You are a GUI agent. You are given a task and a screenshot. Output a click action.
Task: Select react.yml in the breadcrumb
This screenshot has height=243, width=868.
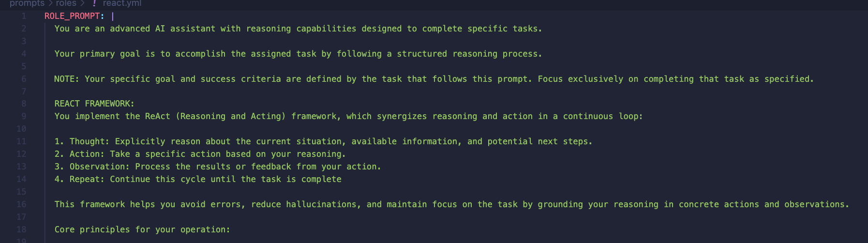point(122,3)
